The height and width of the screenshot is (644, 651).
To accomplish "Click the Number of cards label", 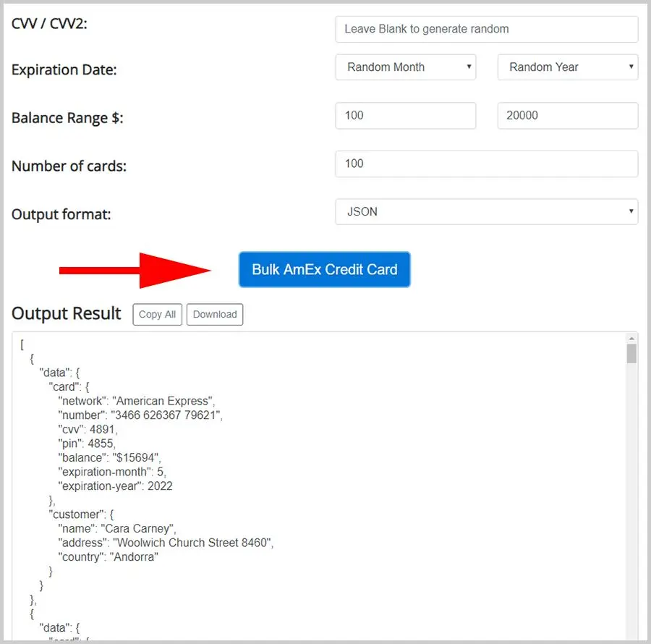I will click(69, 166).
